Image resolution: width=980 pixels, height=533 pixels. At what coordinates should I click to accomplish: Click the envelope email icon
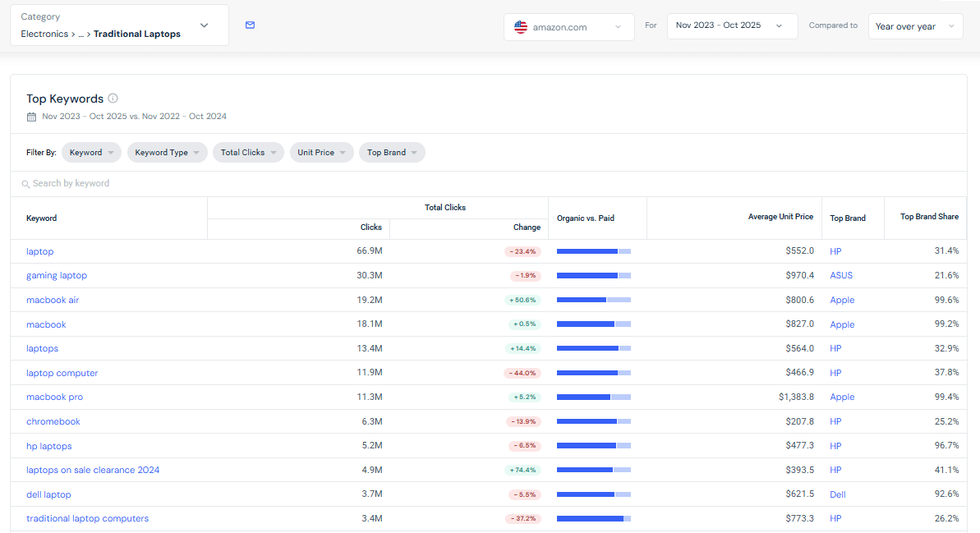point(250,25)
